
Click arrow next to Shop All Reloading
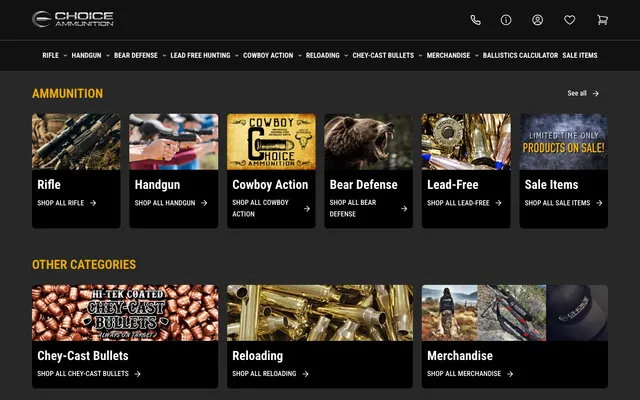(305, 374)
